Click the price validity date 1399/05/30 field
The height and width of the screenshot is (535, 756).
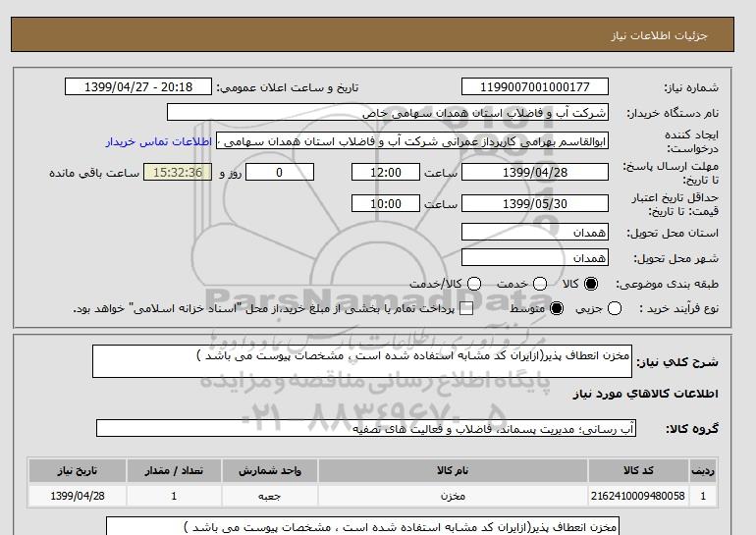[x=535, y=203]
